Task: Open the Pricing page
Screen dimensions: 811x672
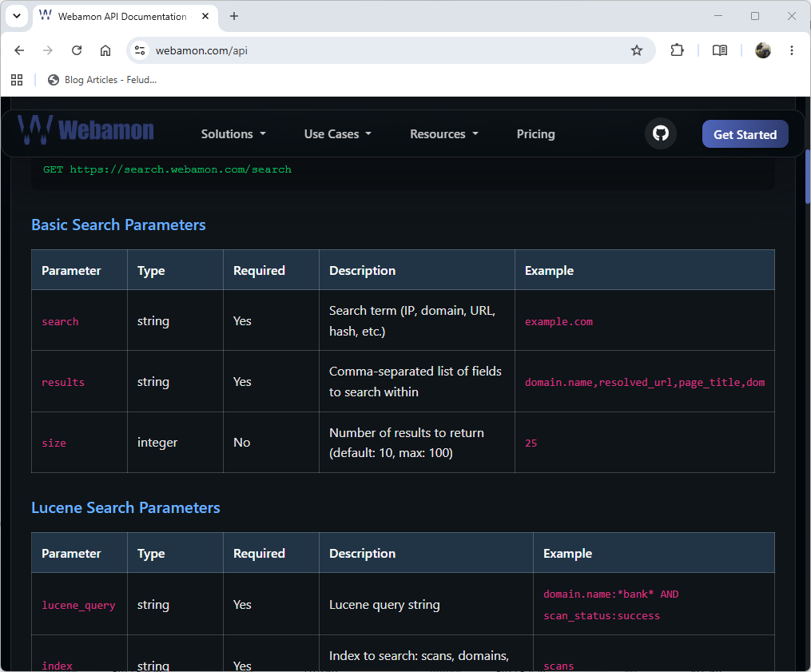Action: (535, 134)
